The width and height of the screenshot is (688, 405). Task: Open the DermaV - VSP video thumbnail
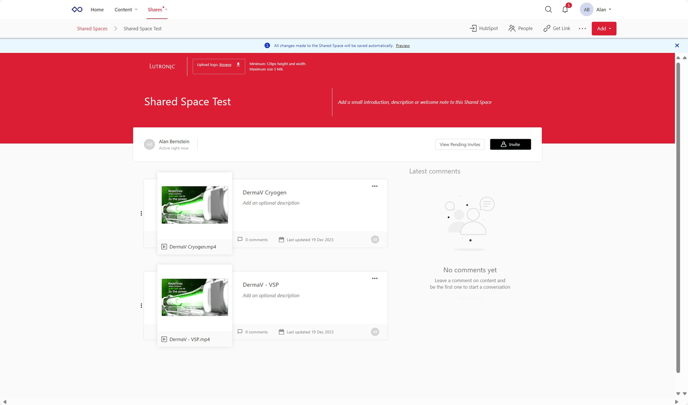194,297
